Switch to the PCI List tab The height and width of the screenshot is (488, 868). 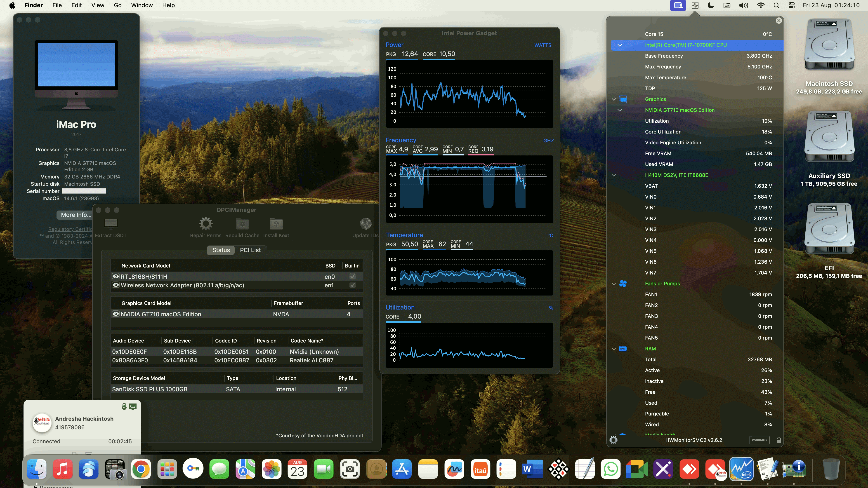(x=250, y=250)
